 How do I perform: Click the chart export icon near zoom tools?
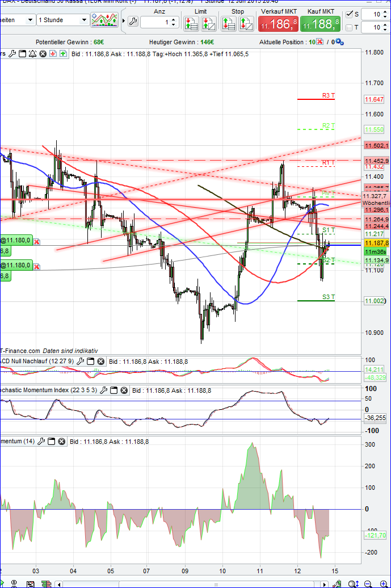(x=337, y=584)
